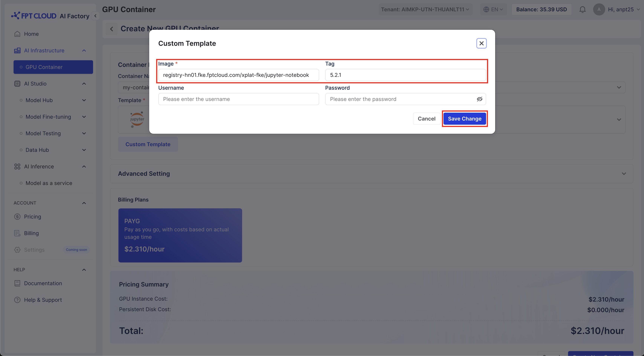Click the Password input field
Image resolution: width=644 pixels, height=356 pixels.
(x=405, y=99)
